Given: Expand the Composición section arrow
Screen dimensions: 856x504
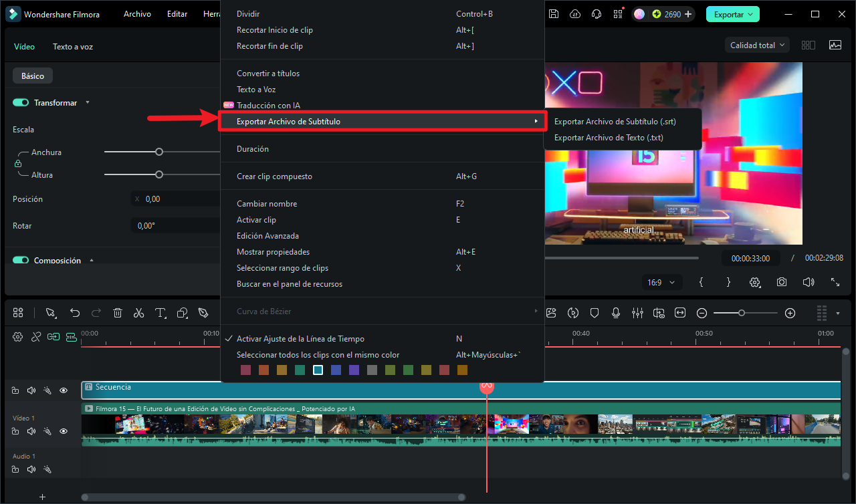Looking at the screenshot, I should click(92, 261).
